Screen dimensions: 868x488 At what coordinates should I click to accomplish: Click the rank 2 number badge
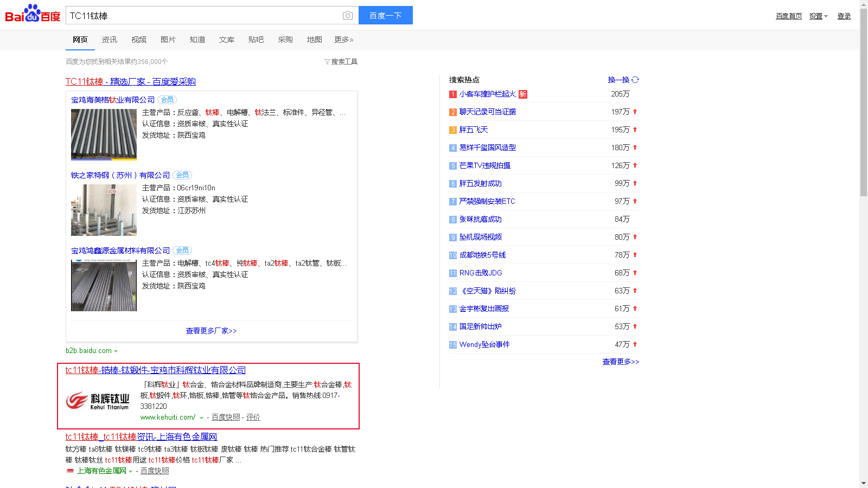point(453,112)
